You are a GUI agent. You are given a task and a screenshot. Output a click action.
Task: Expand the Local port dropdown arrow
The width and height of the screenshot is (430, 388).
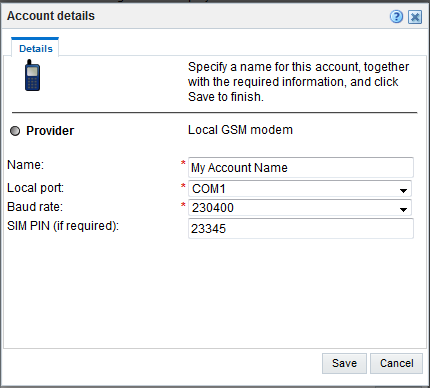pyautogui.click(x=403, y=190)
